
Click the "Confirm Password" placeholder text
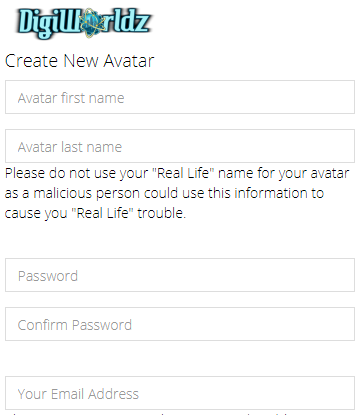(x=75, y=325)
